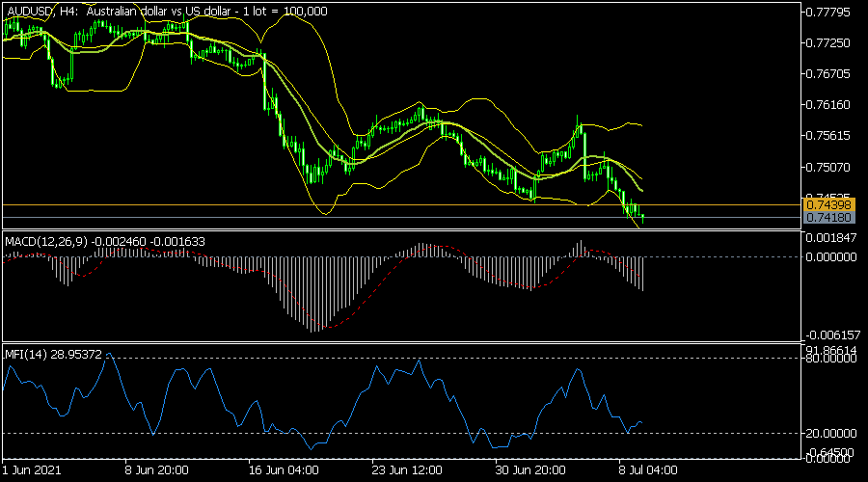Click the MACD 0.000000 zero level label
This screenshot has width=868, height=482.
point(831,256)
